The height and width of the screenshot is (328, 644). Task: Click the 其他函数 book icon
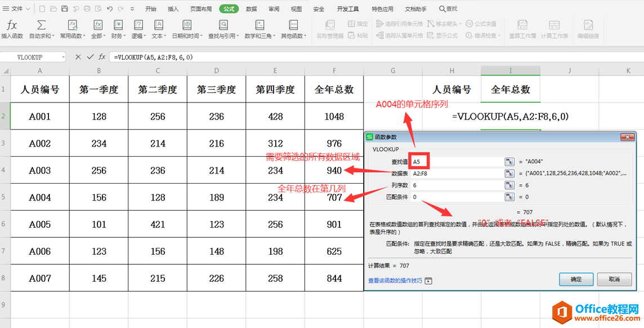(293, 25)
